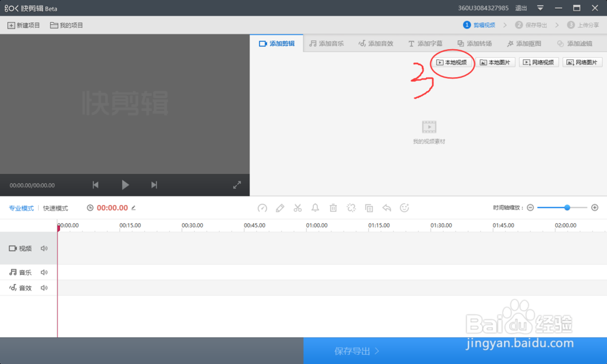Zoom out timeline with minus icon
Image resolution: width=607 pixels, height=364 pixels.
(x=531, y=207)
